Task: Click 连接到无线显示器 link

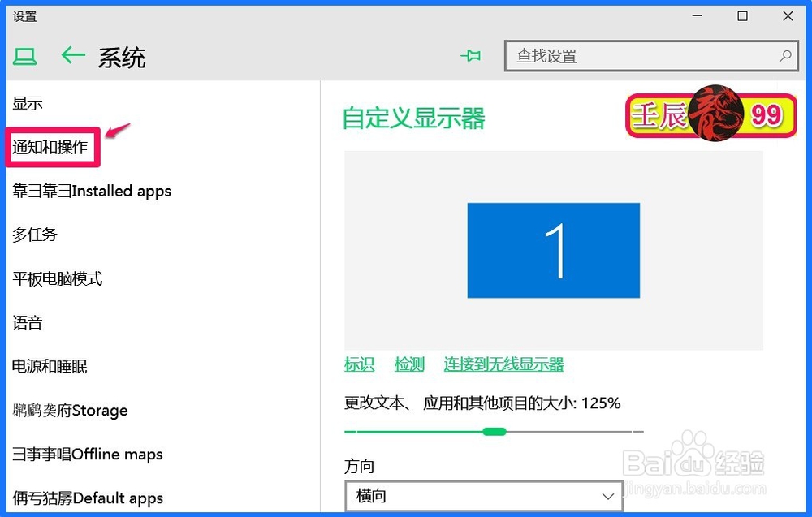Action: pyautogui.click(x=503, y=365)
